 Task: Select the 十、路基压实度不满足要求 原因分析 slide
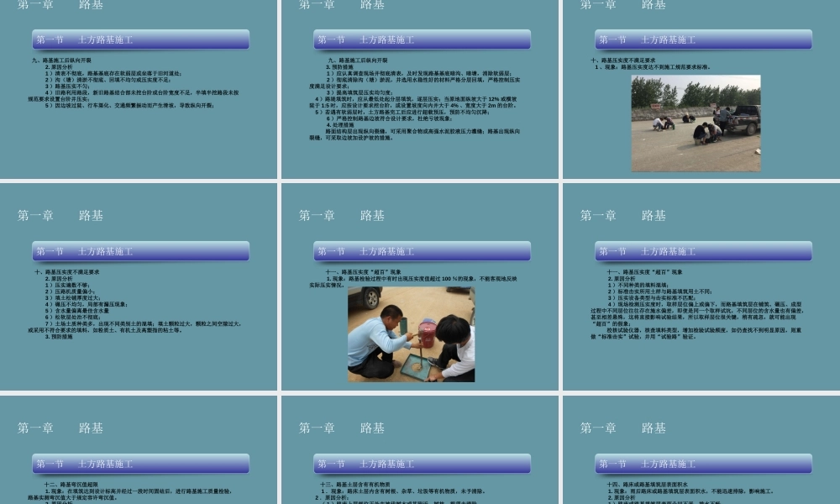click(x=139, y=286)
